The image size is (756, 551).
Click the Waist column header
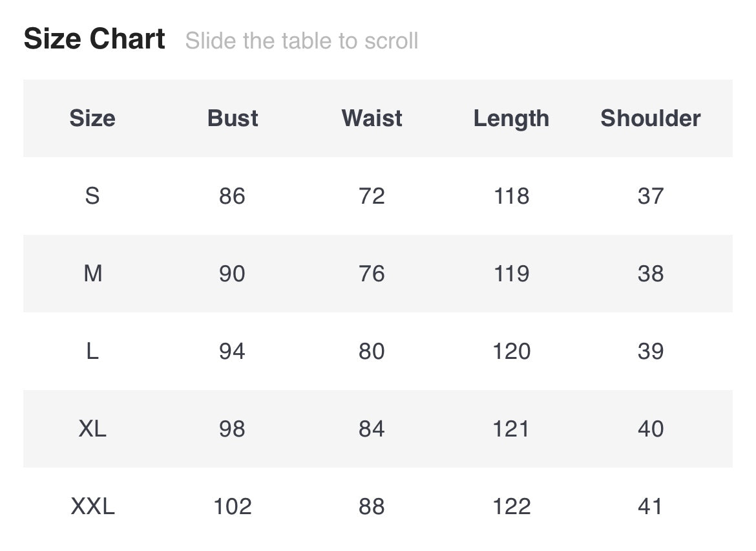pos(372,118)
